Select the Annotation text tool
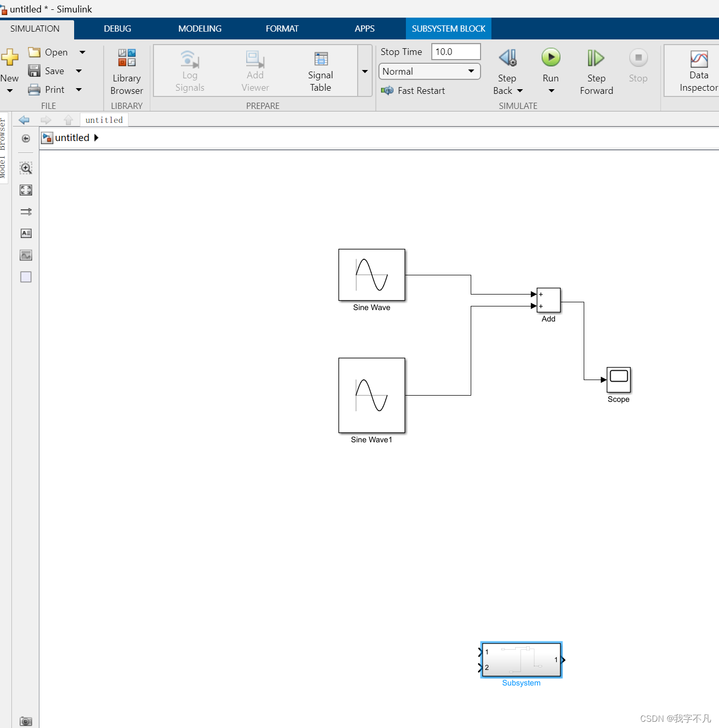The width and height of the screenshot is (719, 728). 26,233
